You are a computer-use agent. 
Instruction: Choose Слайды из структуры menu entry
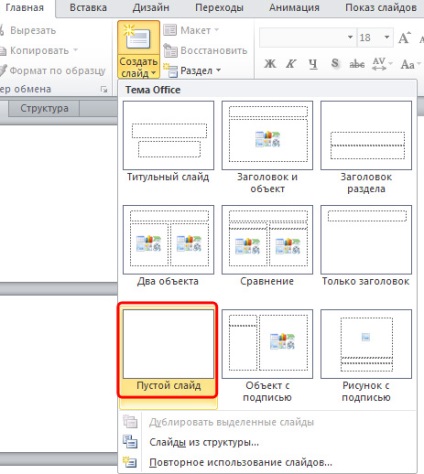(204, 442)
